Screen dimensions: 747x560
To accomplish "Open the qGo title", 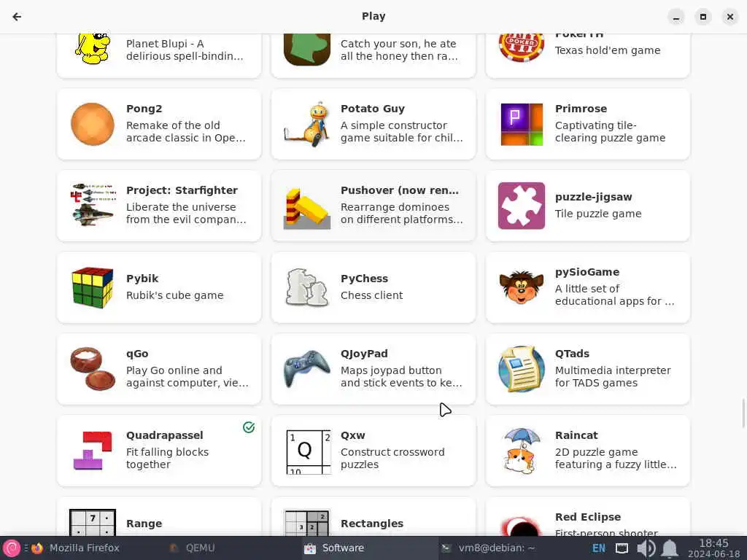I will click(x=137, y=354).
